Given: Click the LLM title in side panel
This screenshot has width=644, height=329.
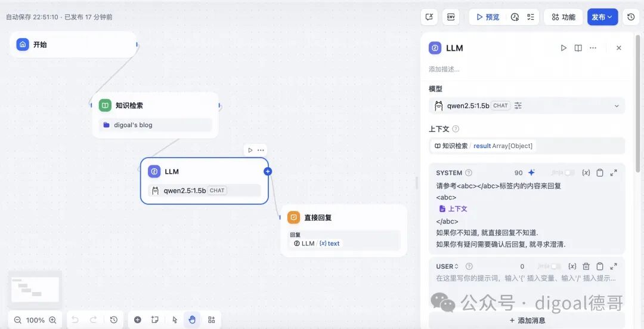Looking at the screenshot, I should coord(454,48).
